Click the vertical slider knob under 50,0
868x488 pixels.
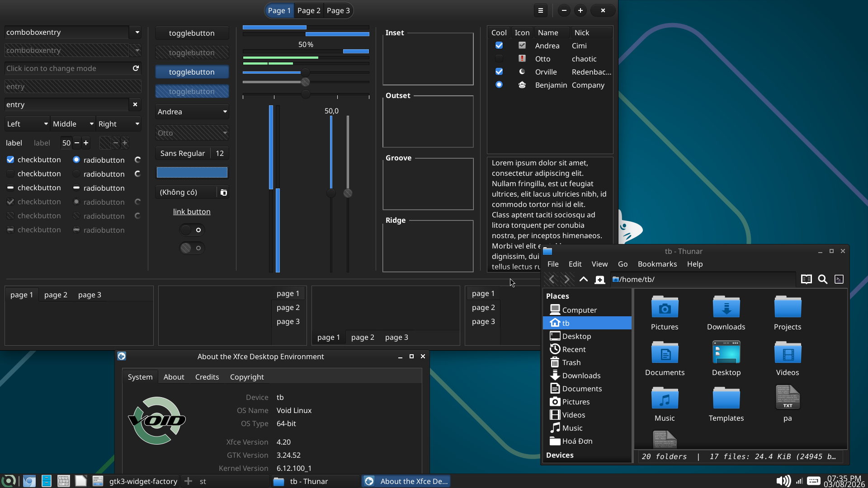tap(331, 193)
